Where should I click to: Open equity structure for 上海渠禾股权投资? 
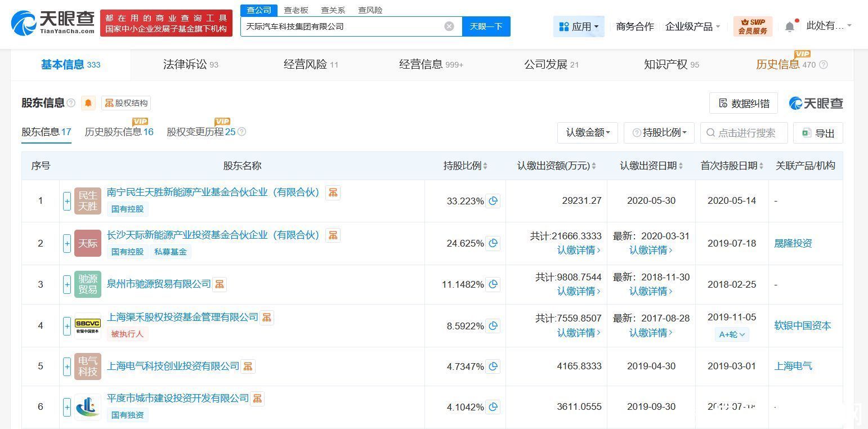coord(267,318)
